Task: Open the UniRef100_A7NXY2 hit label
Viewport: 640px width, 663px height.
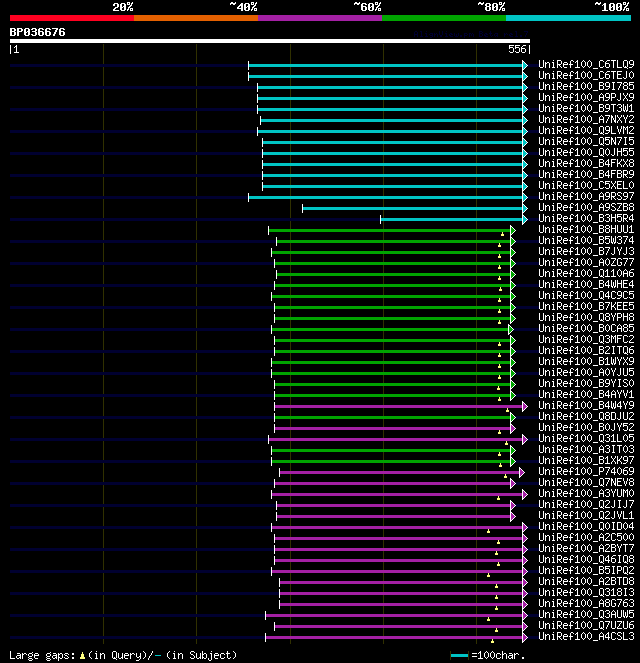Action: click(586, 119)
